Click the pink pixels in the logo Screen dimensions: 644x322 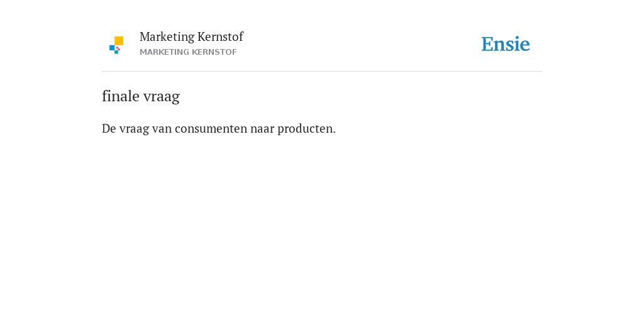pyautogui.click(x=118, y=48)
